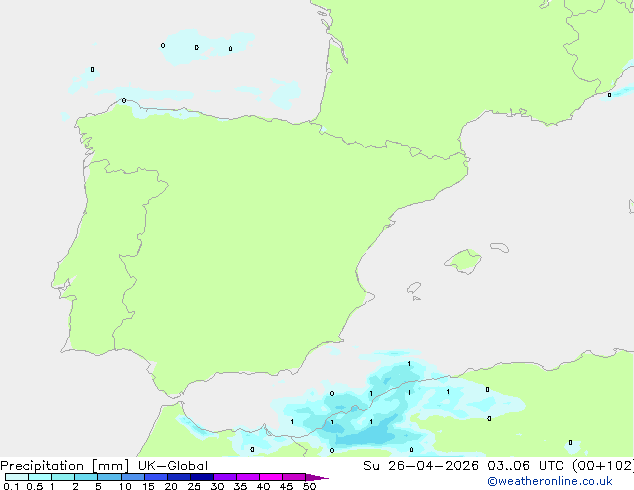Click the 30–35 mm purple legend swatch
The width and height of the screenshot is (634, 490).
[224, 477]
